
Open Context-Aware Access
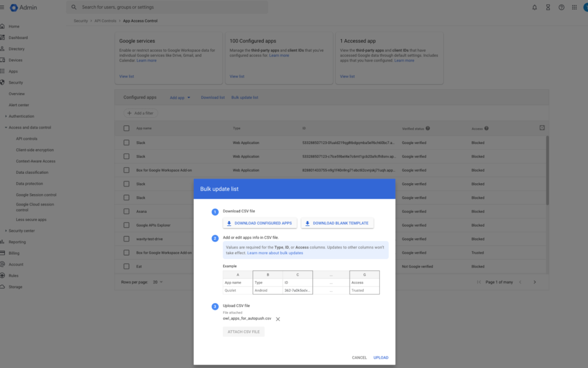coord(35,161)
